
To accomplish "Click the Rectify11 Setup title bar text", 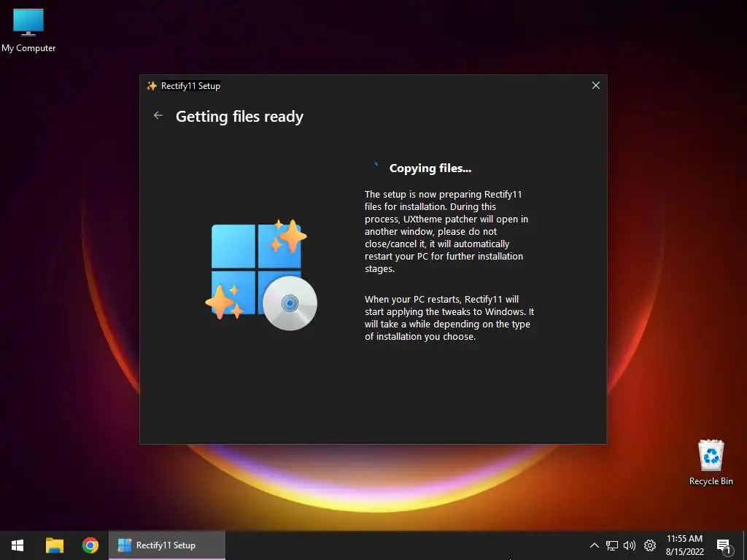I will [x=190, y=86].
